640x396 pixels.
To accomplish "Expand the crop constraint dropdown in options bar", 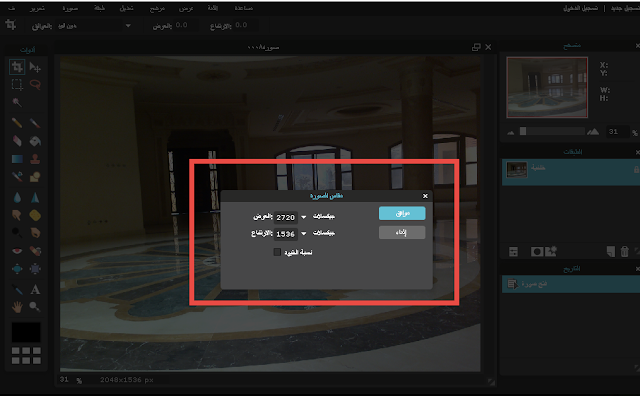I will (128, 26).
